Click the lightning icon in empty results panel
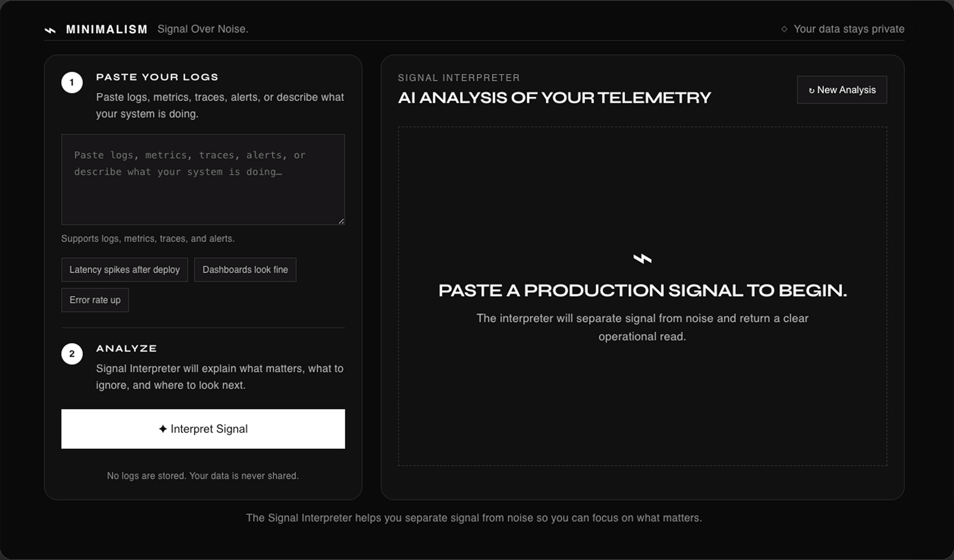The height and width of the screenshot is (560, 954). (x=643, y=259)
